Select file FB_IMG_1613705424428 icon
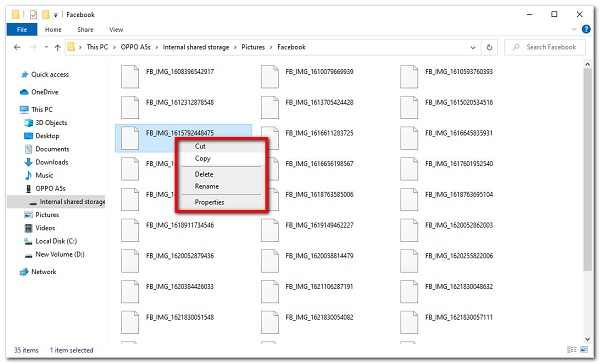 click(x=269, y=107)
